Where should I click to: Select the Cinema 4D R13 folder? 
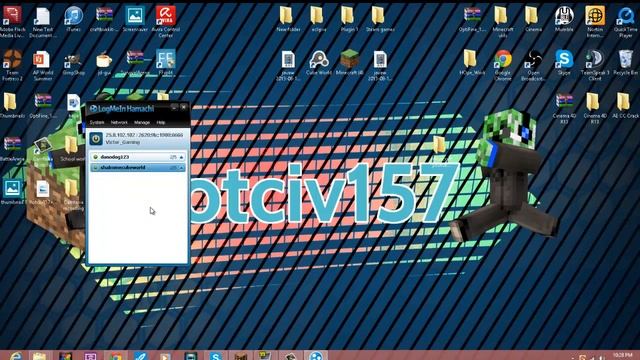point(594,108)
